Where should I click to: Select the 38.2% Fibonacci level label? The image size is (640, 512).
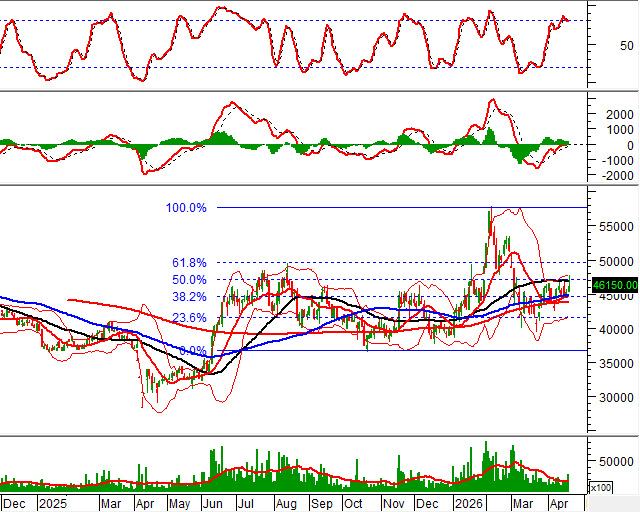pos(189,297)
